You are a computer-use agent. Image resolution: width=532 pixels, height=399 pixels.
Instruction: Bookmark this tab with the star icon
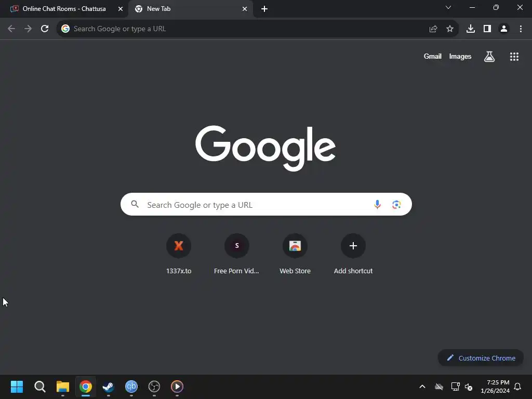coord(450,29)
